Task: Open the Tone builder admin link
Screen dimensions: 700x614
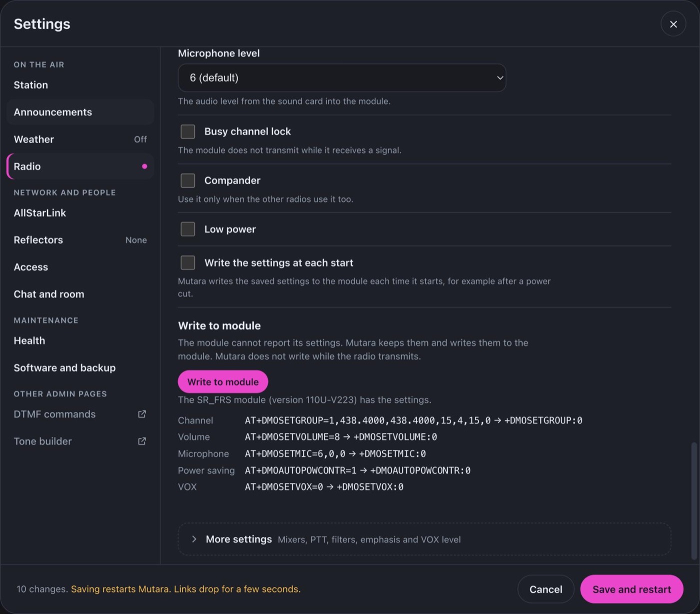Action: [x=80, y=441]
